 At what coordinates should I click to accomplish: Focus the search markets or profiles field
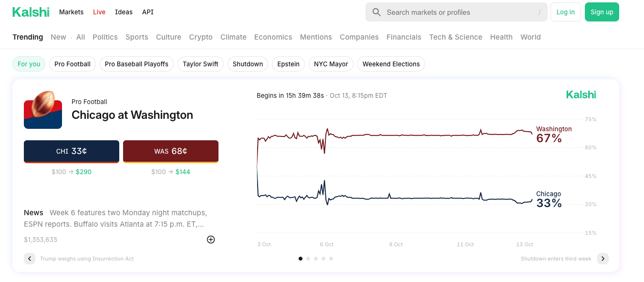(458, 12)
